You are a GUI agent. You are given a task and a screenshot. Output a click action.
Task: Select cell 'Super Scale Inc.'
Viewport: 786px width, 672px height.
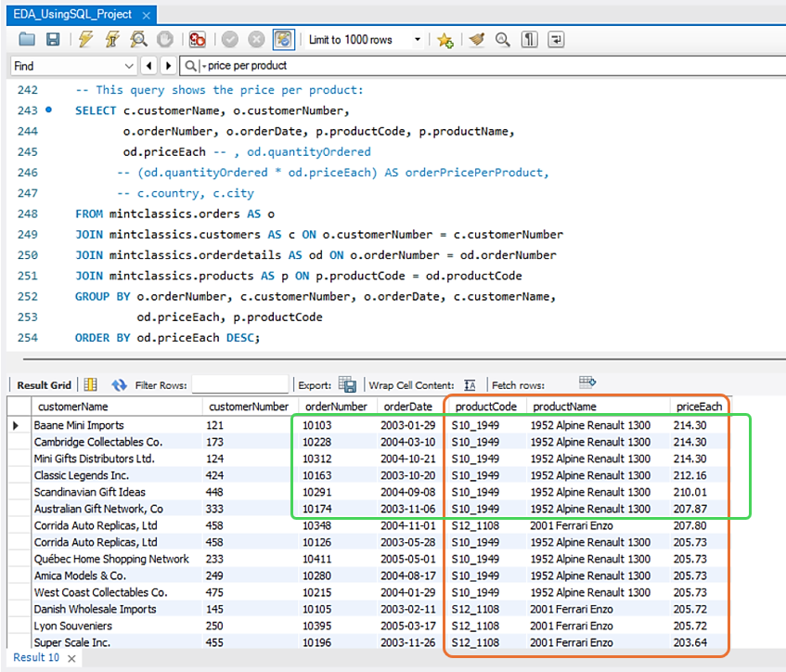tap(117, 642)
